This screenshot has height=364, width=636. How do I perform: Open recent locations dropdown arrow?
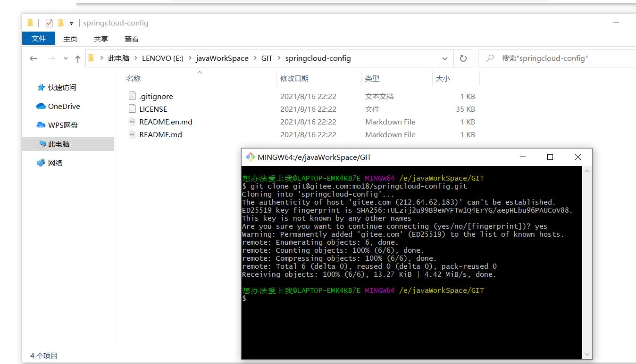click(x=66, y=59)
